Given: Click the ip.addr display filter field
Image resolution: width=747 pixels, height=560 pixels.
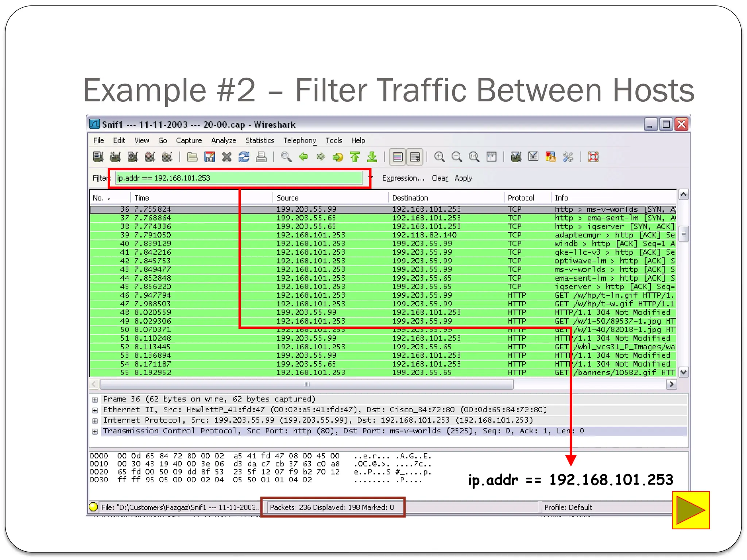Looking at the screenshot, I should pos(239,178).
